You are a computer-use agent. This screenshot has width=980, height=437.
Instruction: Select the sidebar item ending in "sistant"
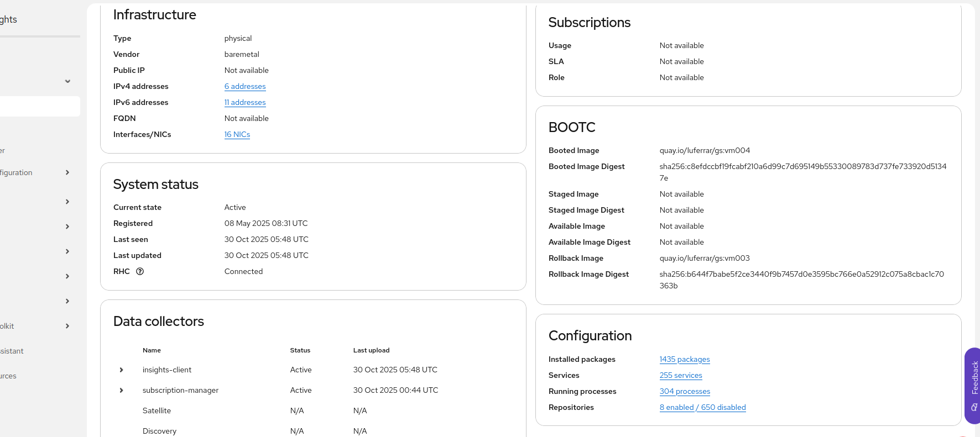click(x=12, y=351)
